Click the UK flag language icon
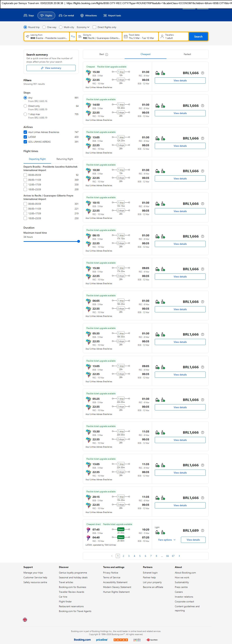The width and height of the screenshot is (232, 644). coord(25,620)
